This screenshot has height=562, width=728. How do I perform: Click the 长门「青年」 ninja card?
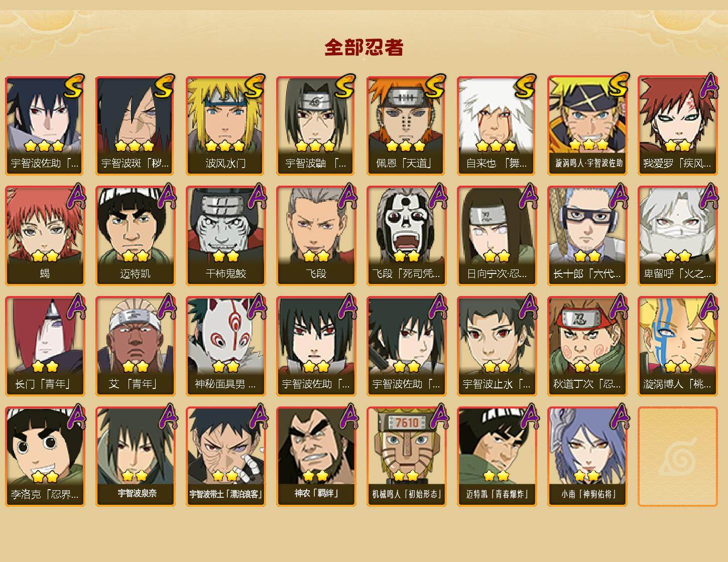coord(45,346)
